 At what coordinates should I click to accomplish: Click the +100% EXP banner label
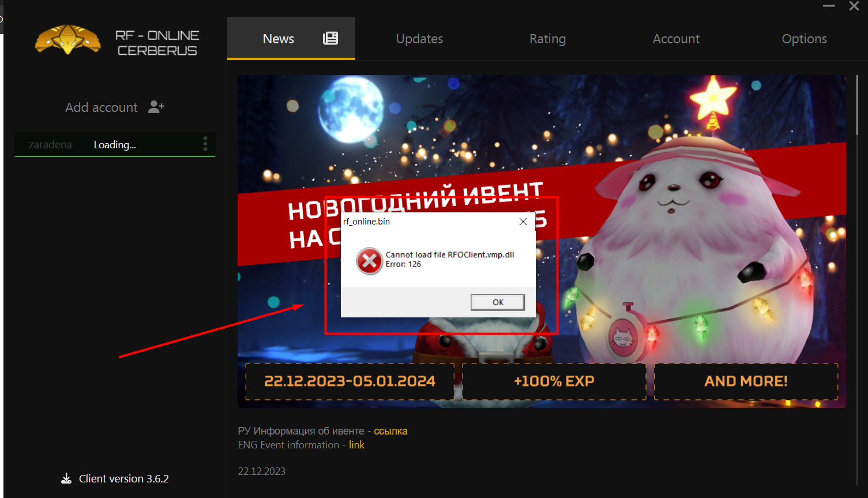pyautogui.click(x=554, y=381)
